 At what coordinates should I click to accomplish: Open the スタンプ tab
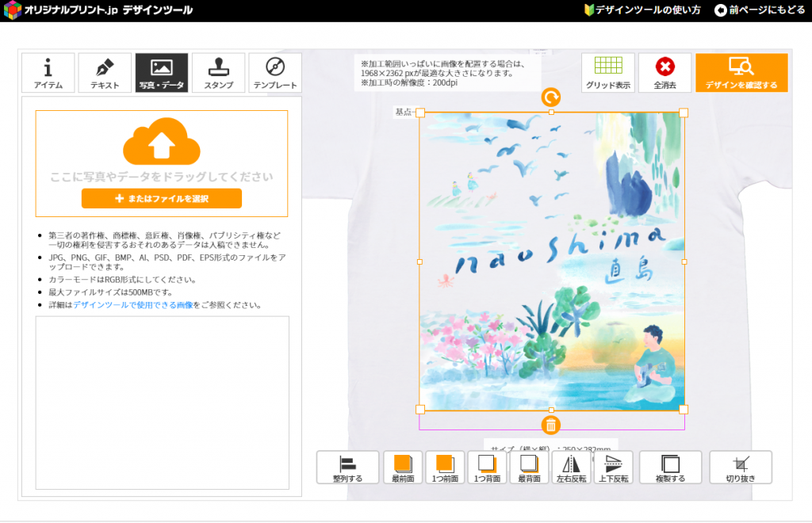219,72
